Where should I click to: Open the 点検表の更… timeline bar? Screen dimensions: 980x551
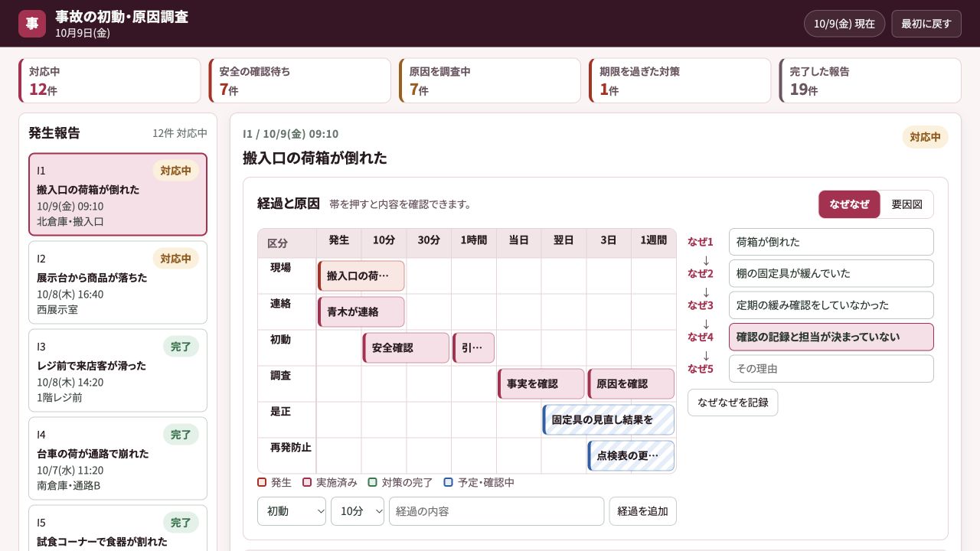coord(631,456)
